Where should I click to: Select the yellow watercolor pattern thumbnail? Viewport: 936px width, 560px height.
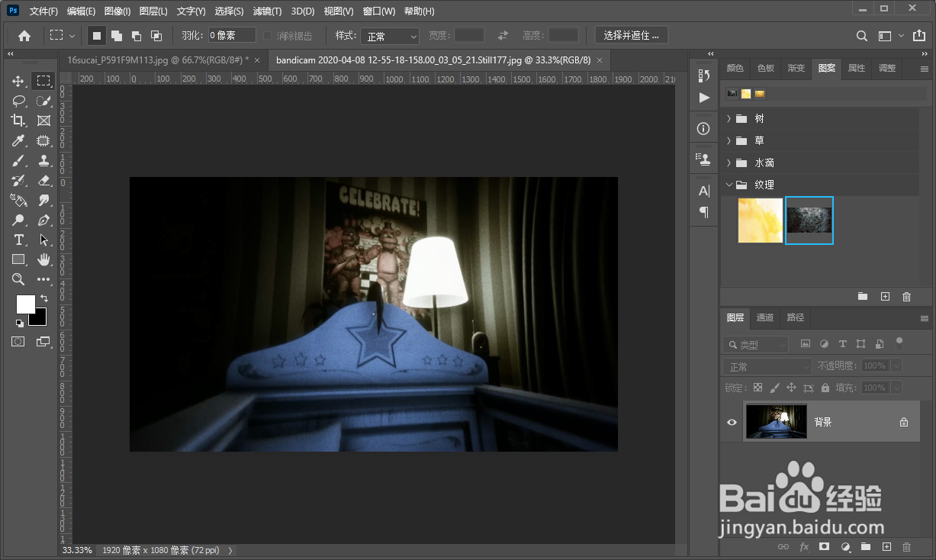pos(761,220)
